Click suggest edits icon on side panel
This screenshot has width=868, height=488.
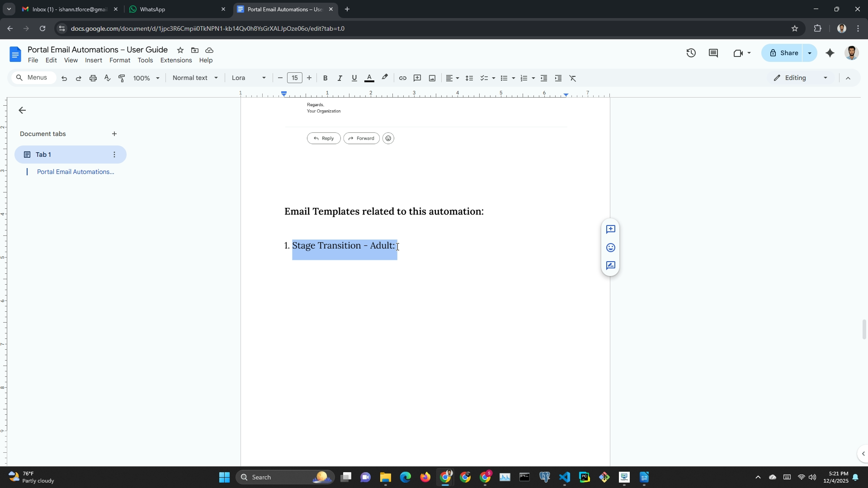tap(610, 266)
